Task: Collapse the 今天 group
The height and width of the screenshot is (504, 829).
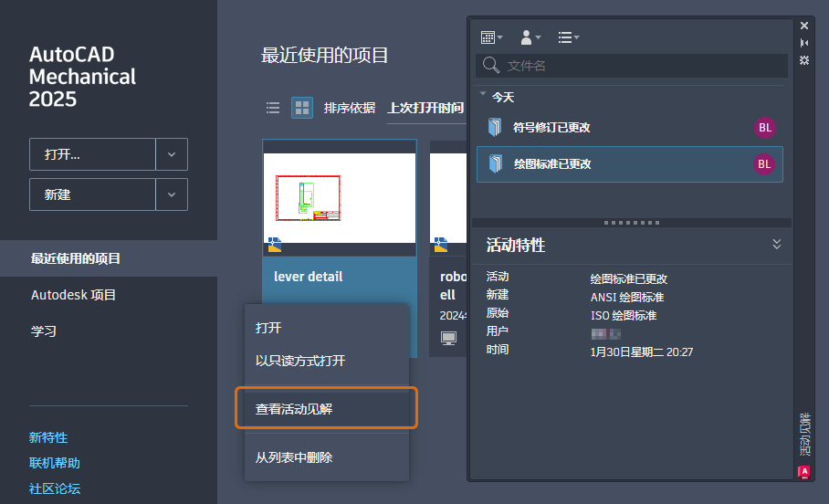Action: pyautogui.click(x=483, y=94)
